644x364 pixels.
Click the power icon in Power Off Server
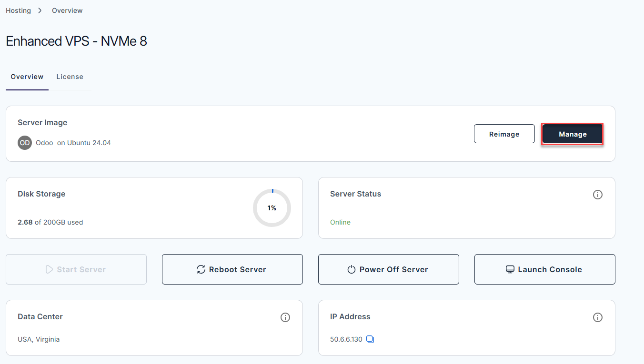coord(351,269)
